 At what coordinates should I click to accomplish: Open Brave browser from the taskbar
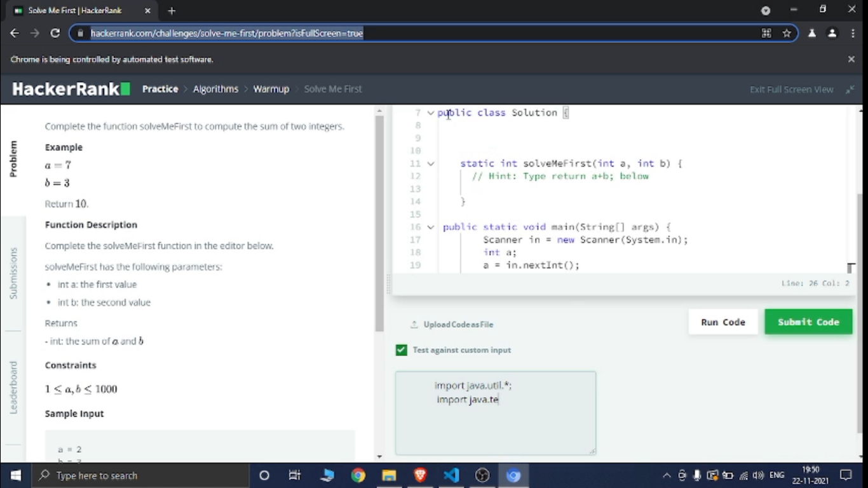[x=420, y=475]
